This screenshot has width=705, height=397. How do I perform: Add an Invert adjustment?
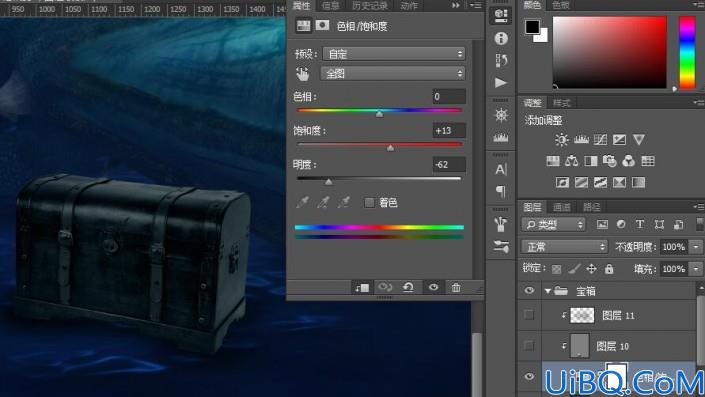[x=562, y=182]
